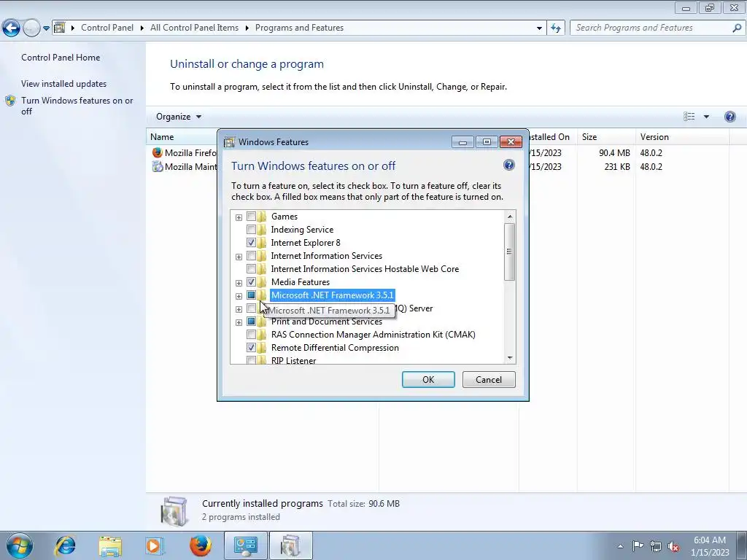Expand the Internet Information Services node
This screenshot has width=747, height=560.
coord(239,257)
